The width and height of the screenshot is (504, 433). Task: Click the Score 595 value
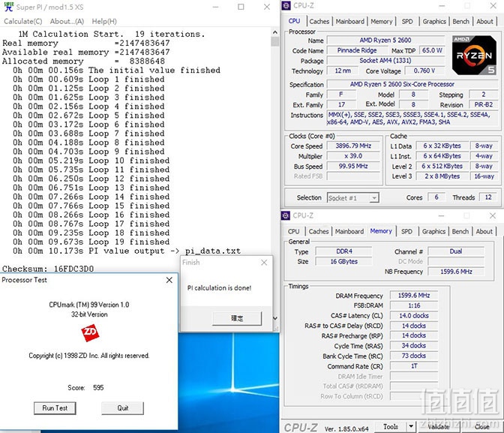pyautogui.click(x=98, y=388)
